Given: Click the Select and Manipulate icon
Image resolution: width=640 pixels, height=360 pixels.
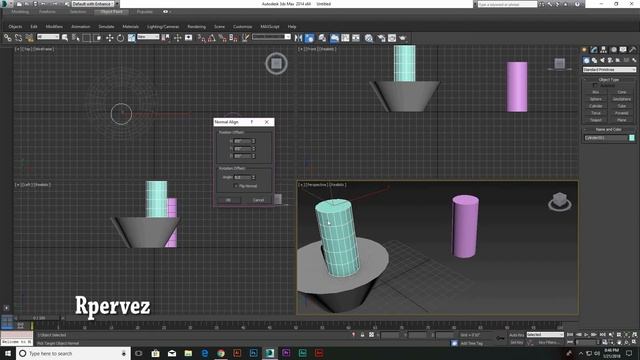Looking at the screenshot, I should 178,38.
